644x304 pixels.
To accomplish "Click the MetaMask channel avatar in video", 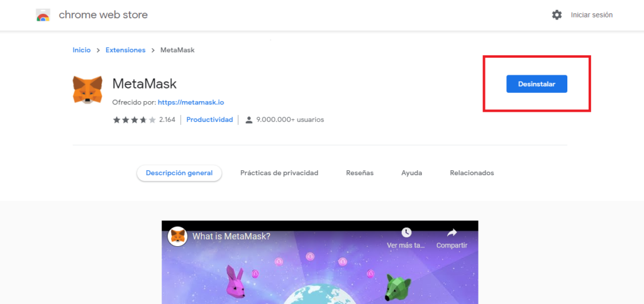I will tap(178, 236).
